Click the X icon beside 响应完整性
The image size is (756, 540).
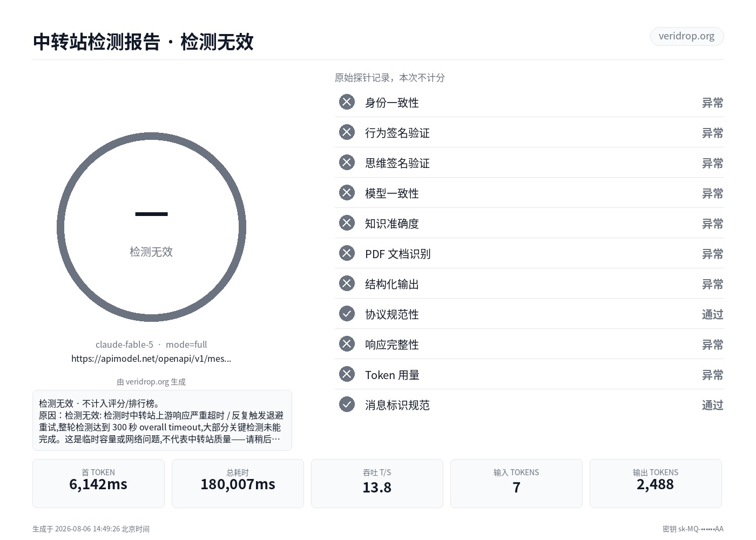[347, 344]
